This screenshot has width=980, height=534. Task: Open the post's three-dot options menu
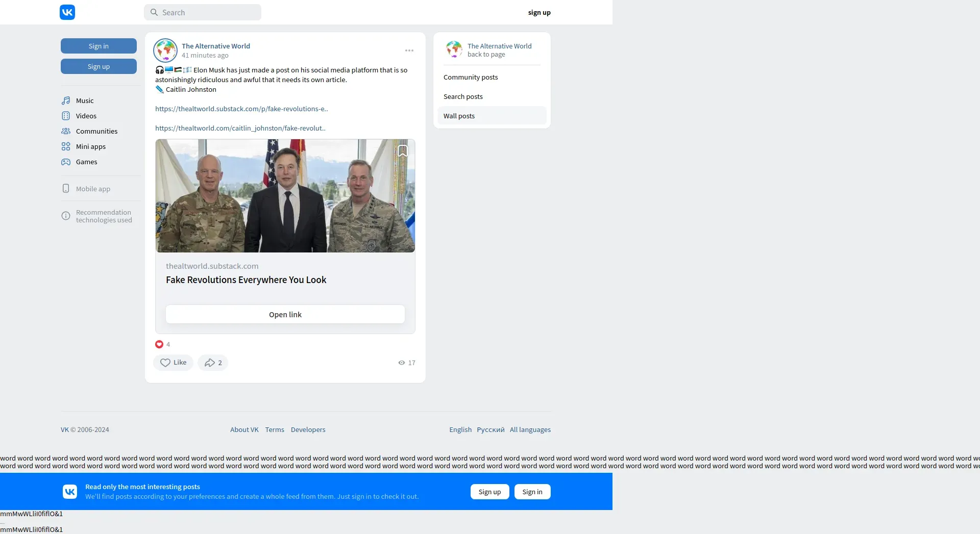pyautogui.click(x=409, y=50)
